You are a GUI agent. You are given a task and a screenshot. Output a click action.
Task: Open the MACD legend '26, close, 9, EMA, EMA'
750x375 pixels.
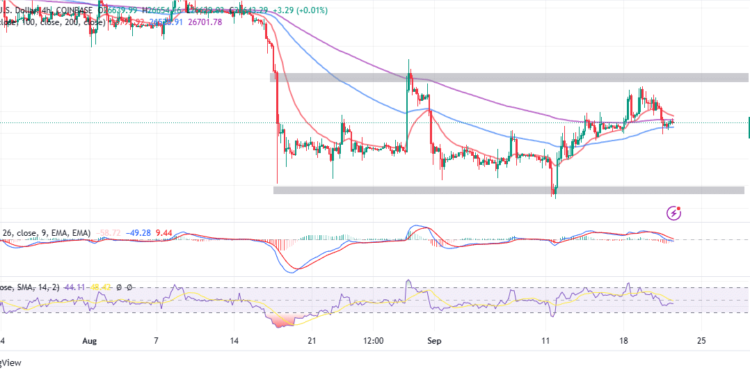click(x=46, y=233)
